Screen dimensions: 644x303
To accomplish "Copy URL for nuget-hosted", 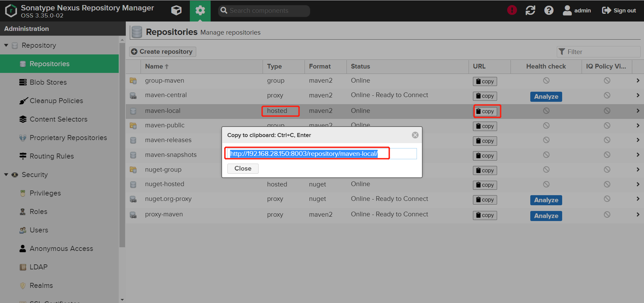I will (485, 185).
